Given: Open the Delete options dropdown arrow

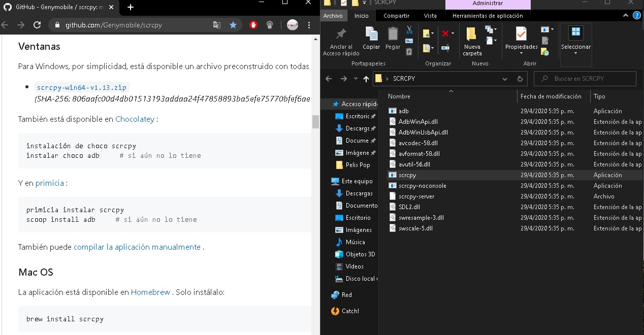Looking at the screenshot, I should (453, 33).
